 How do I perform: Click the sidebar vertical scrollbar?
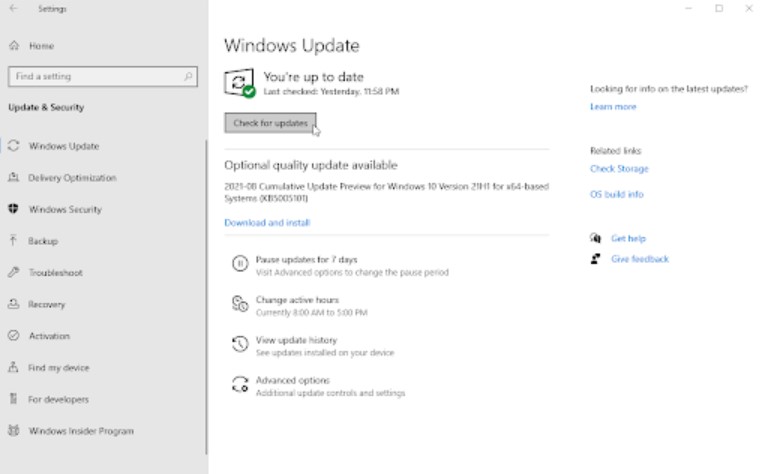(207, 297)
